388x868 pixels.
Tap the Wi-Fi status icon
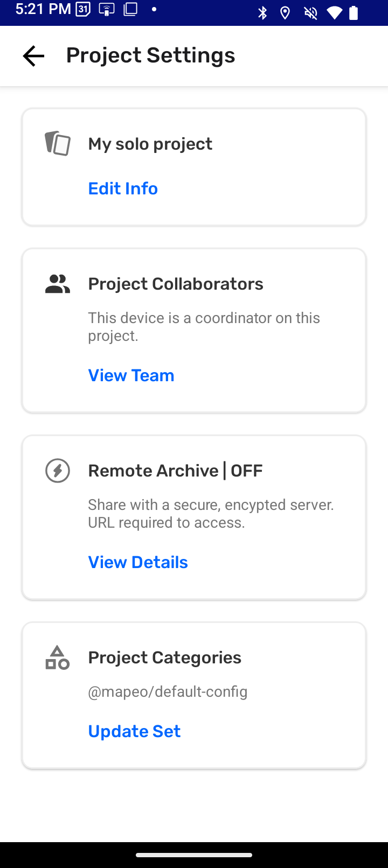point(334,12)
